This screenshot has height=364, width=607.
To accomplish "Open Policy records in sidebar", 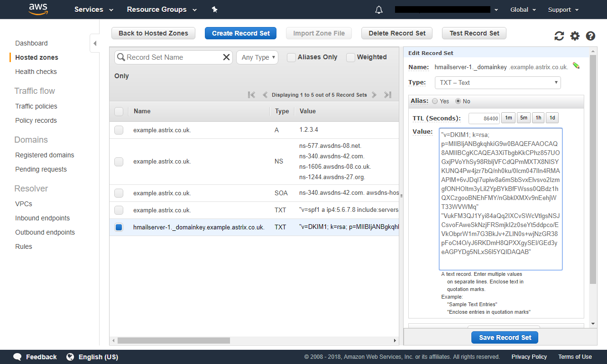I will click(36, 120).
